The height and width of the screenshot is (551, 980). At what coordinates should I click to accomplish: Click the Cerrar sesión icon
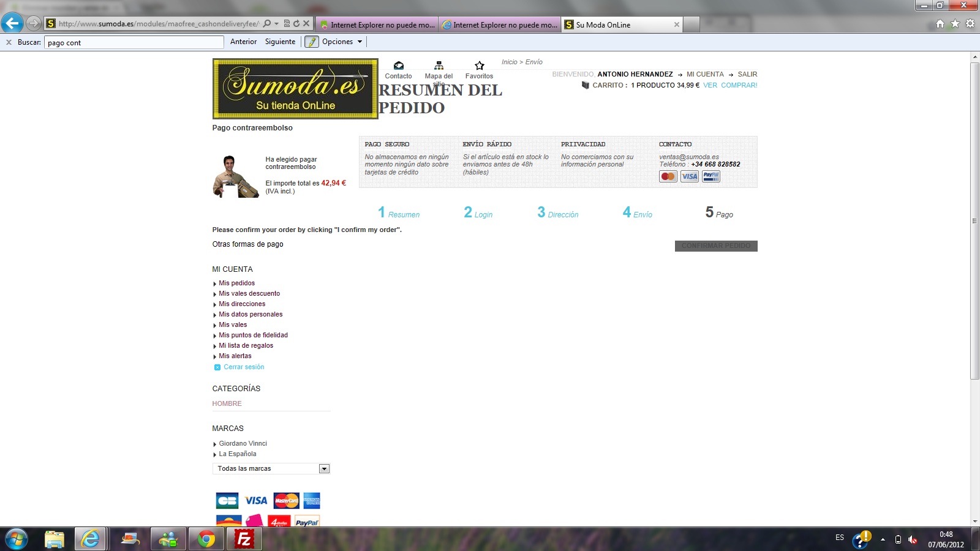click(217, 367)
